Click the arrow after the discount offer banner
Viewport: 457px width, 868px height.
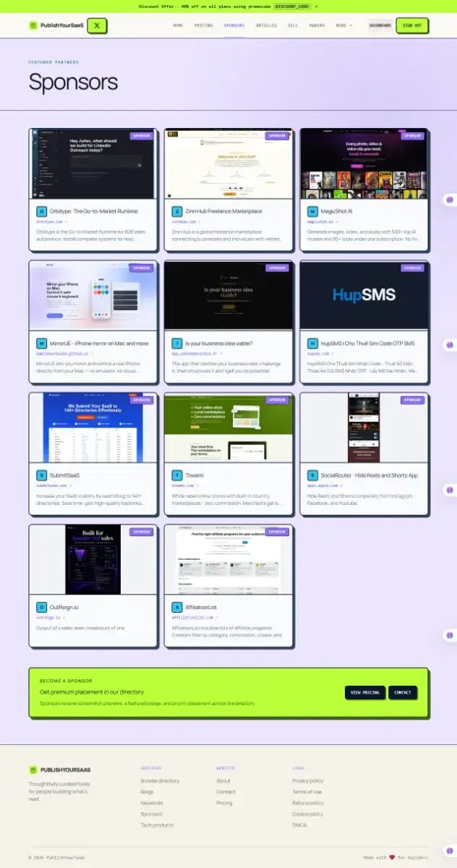tap(315, 6)
